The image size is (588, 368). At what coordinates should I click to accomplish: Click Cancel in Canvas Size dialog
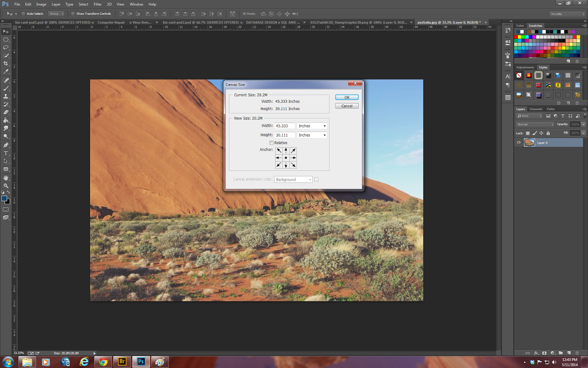pyautogui.click(x=347, y=106)
